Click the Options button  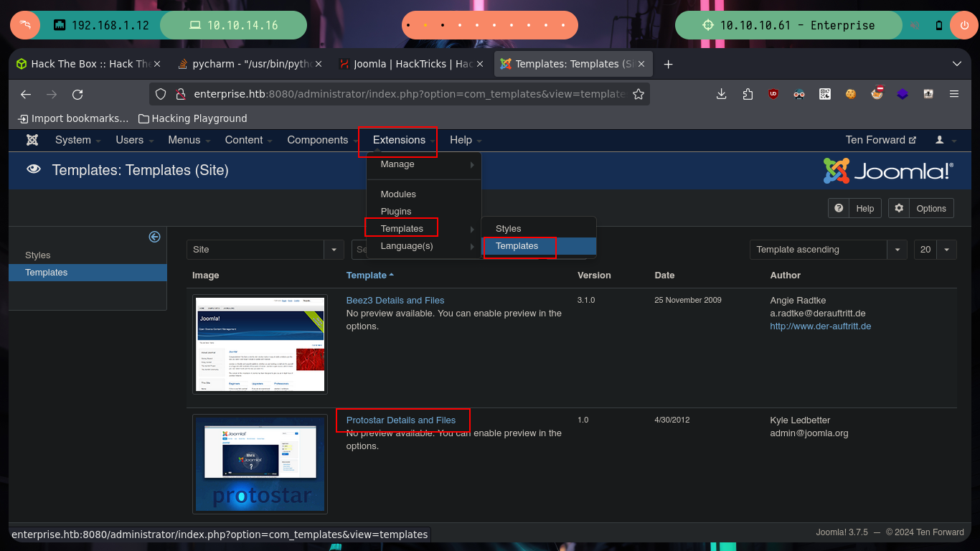921,208
